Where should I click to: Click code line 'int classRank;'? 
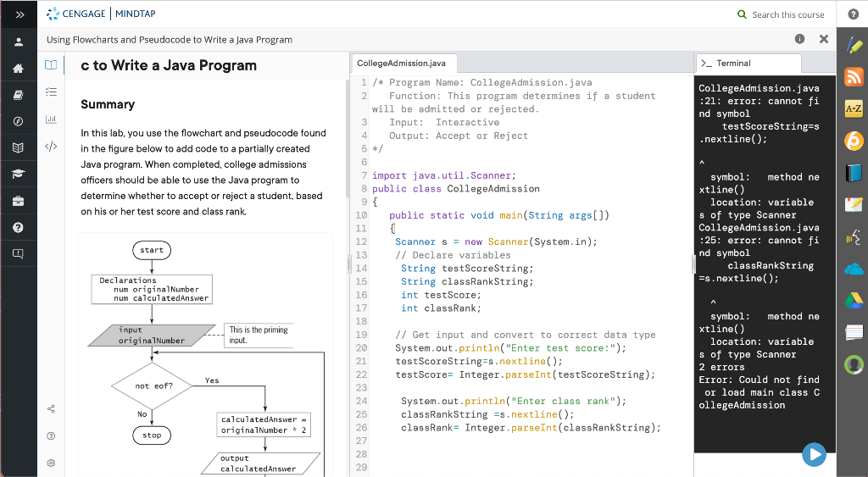(441, 308)
